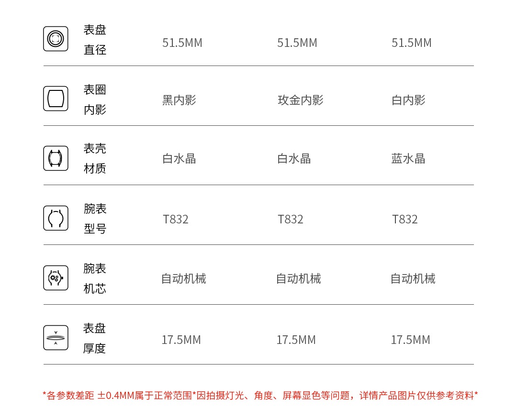Select the 表盘厚度 row label

point(95,338)
